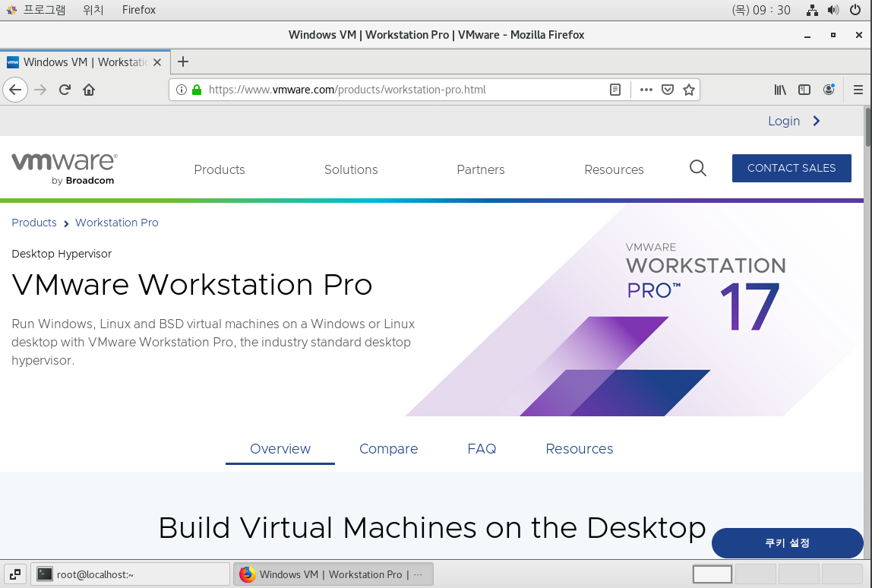The width and height of the screenshot is (872, 588).
Task: Open the volume speaker icon in top panel
Action: point(833,10)
